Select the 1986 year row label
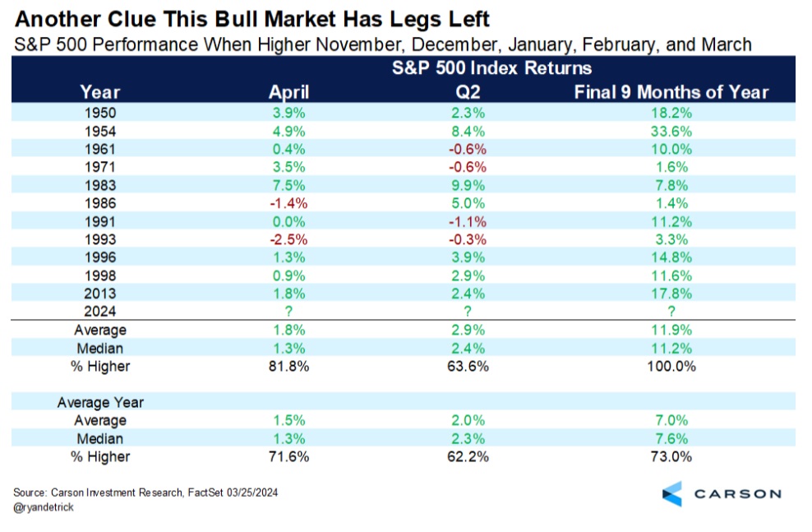 [100, 203]
